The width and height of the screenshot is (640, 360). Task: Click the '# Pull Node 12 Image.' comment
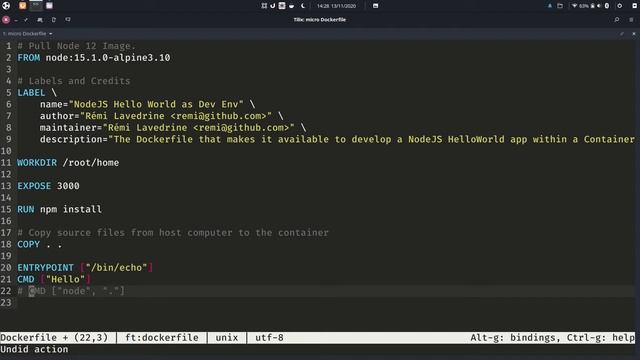(x=77, y=46)
